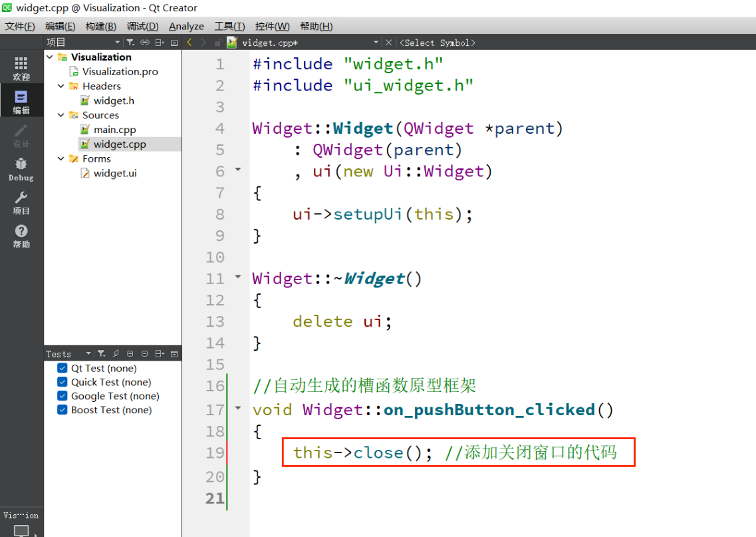Open the 项目 projects mode in sidebar
Image resolution: width=756 pixels, height=537 pixels.
pos(21,203)
